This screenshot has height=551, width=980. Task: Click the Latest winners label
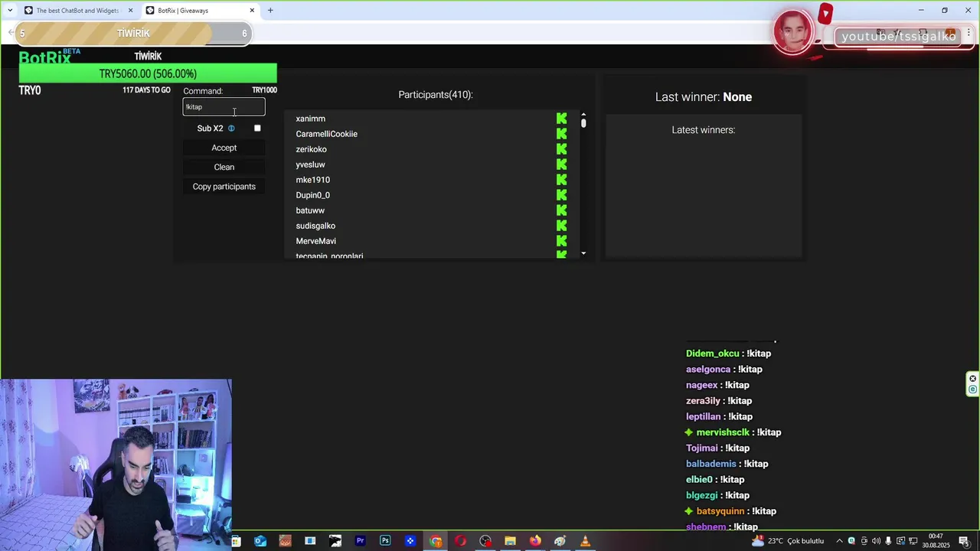[704, 130]
